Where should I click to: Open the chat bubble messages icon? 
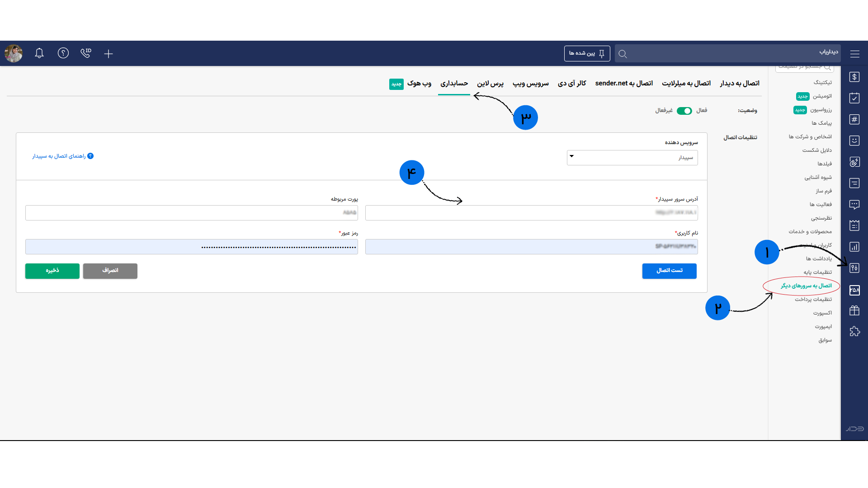point(854,204)
